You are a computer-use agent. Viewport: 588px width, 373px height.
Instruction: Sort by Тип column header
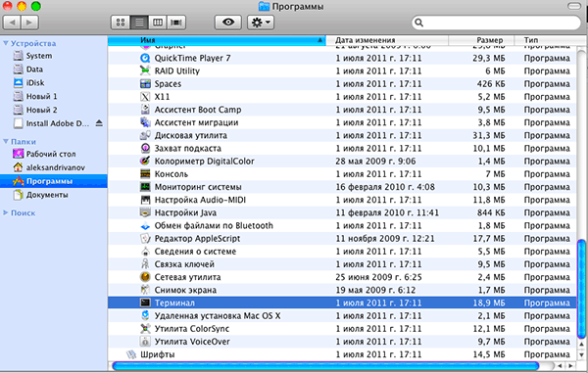coord(545,40)
